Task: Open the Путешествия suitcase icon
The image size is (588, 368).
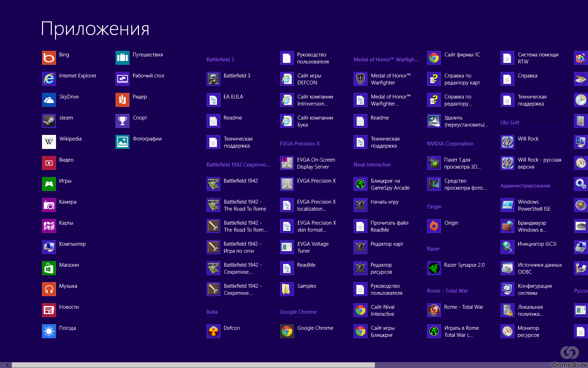Action: 122,58
